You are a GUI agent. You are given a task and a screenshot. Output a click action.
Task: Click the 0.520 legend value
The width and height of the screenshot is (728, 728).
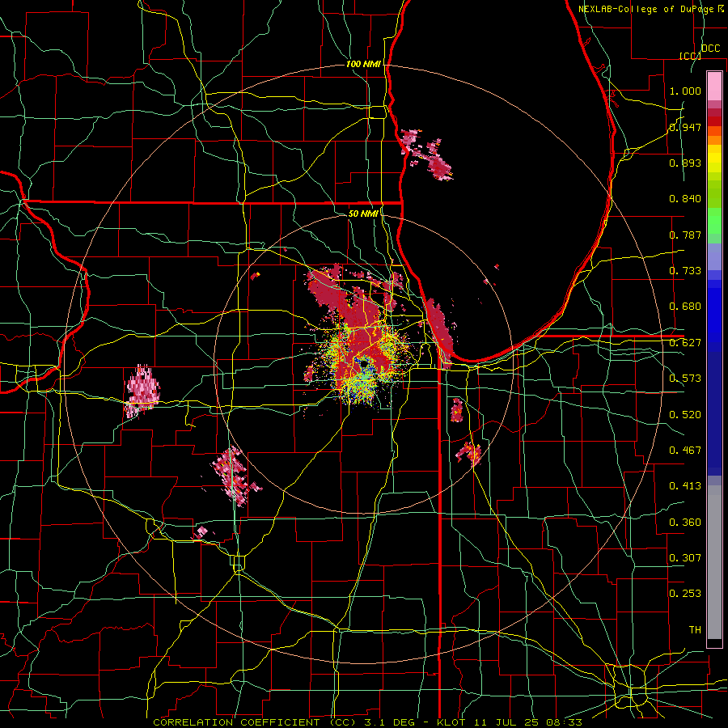click(685, 415)
